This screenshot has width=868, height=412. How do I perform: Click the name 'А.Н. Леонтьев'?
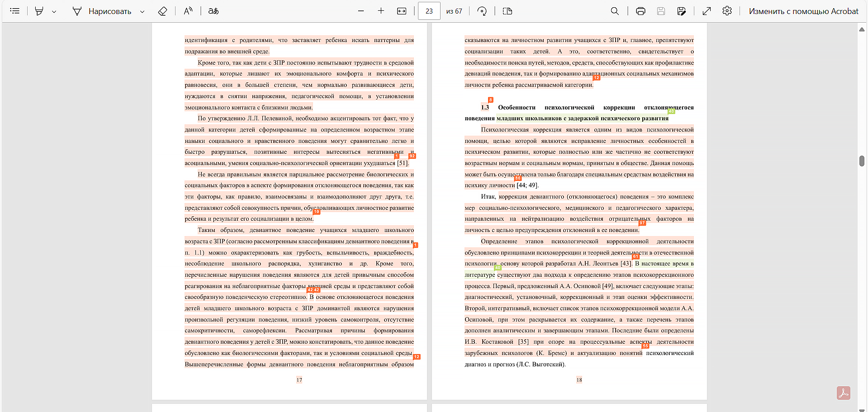[x=598, y=264]
